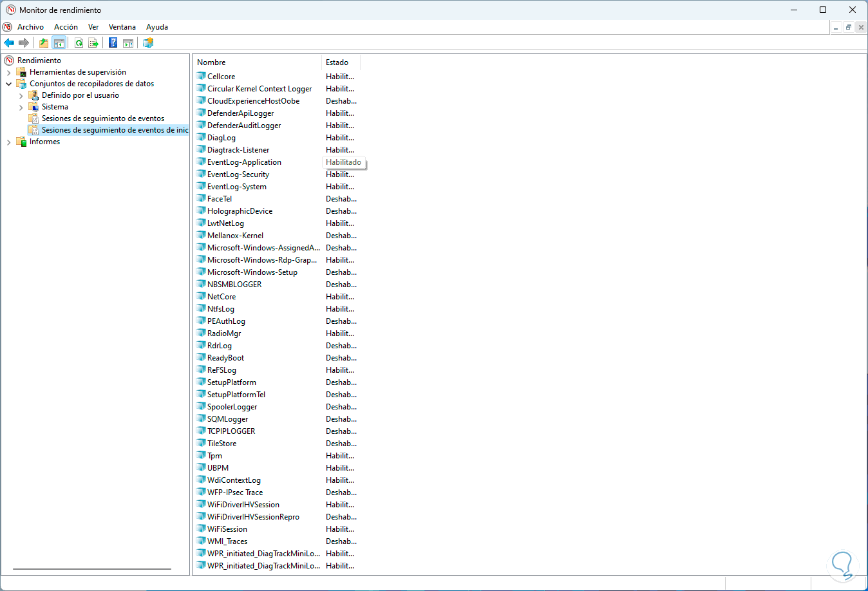Click the icon beside ReadyBoot

(201, 358)
